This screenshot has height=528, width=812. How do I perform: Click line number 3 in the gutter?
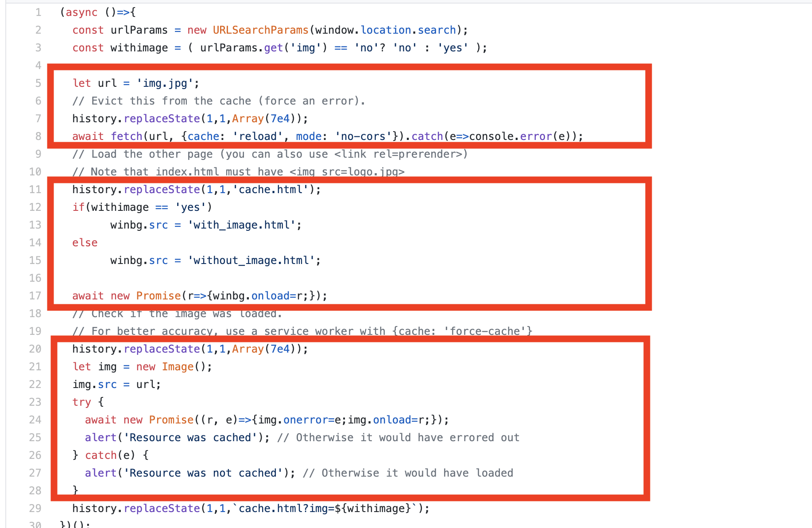coord(39,48)
